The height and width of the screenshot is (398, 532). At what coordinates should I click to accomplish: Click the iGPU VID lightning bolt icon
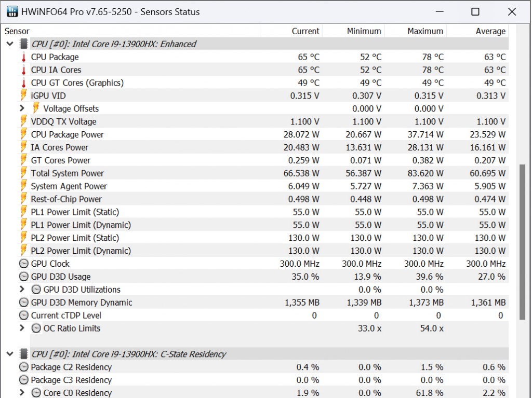(x=23, y=95)
